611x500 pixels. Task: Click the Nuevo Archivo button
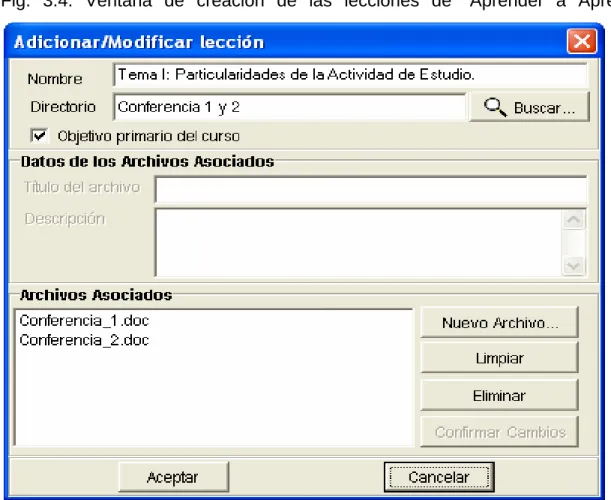click(500, 322)
